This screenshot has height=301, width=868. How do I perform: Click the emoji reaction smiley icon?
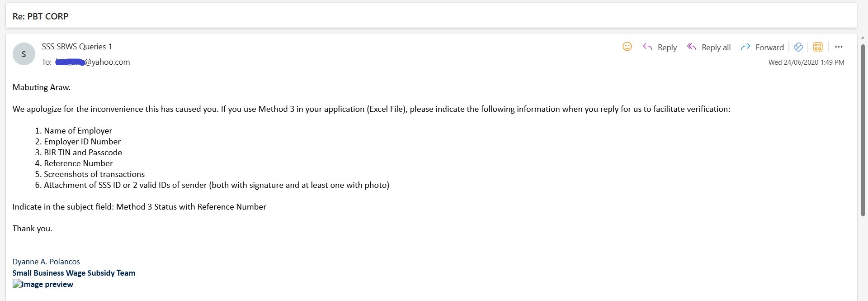(627, 47)
